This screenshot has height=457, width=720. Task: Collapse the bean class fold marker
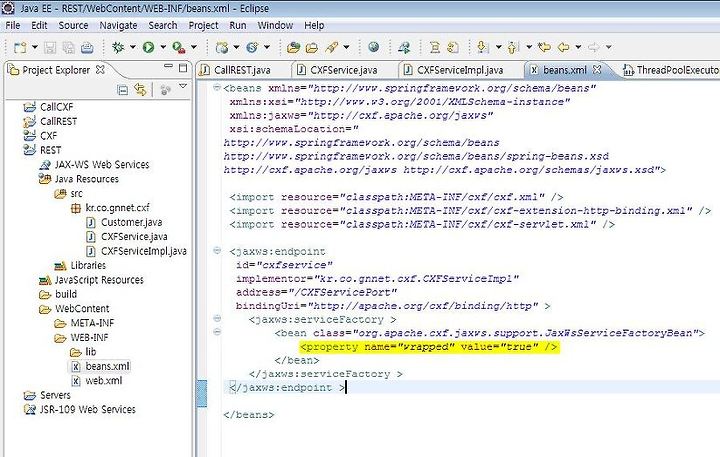(x=217, y=332)
